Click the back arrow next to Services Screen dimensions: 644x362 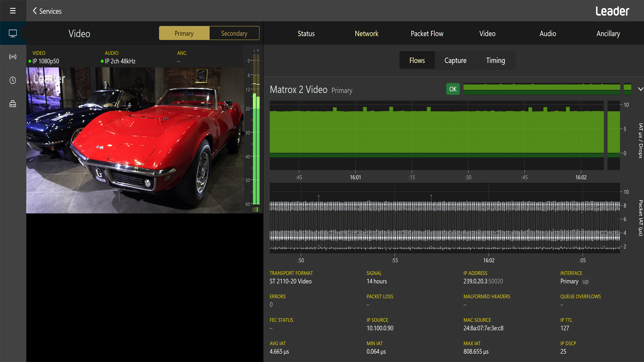[x=35, y=11]
